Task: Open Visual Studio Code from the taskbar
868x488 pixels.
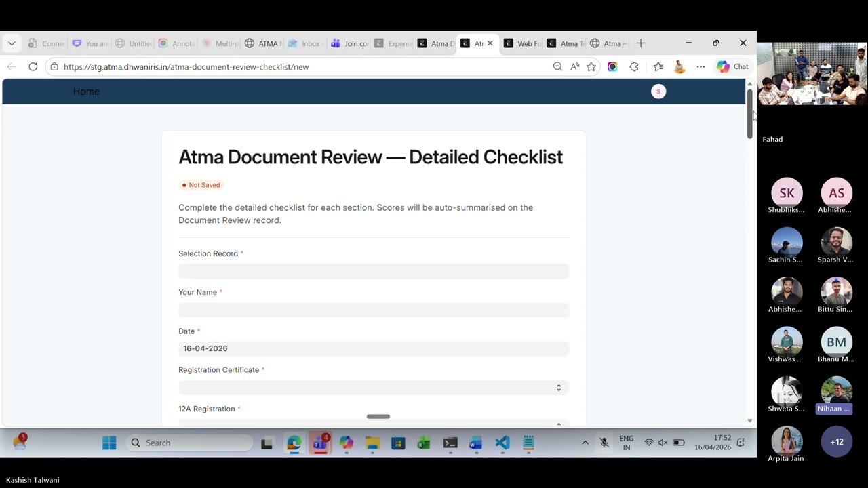Action: (x=502, y=443)
